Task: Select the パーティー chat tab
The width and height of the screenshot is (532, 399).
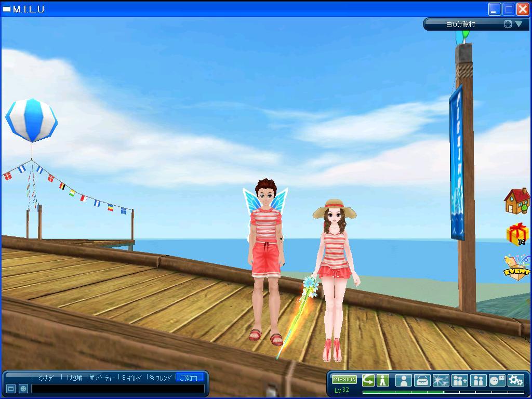Action: 103,378
